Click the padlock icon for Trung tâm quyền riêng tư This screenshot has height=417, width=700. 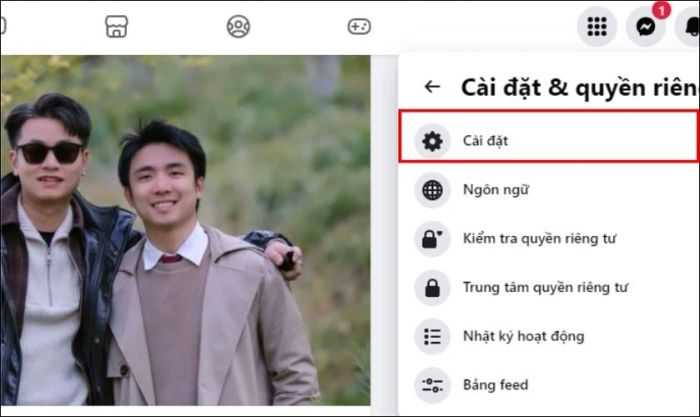(x=432, y=288)
